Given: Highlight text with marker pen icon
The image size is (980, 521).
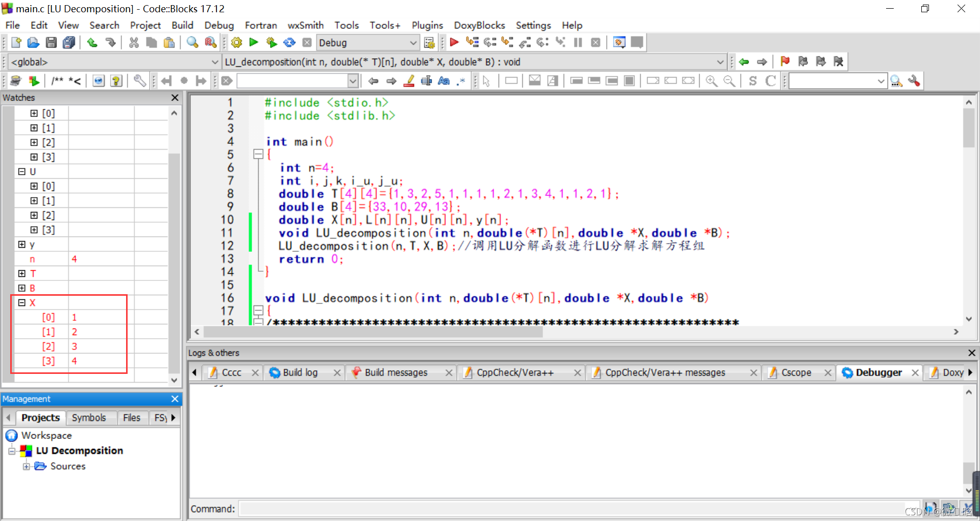Looking at the screenshot, I should pos(409,81).
